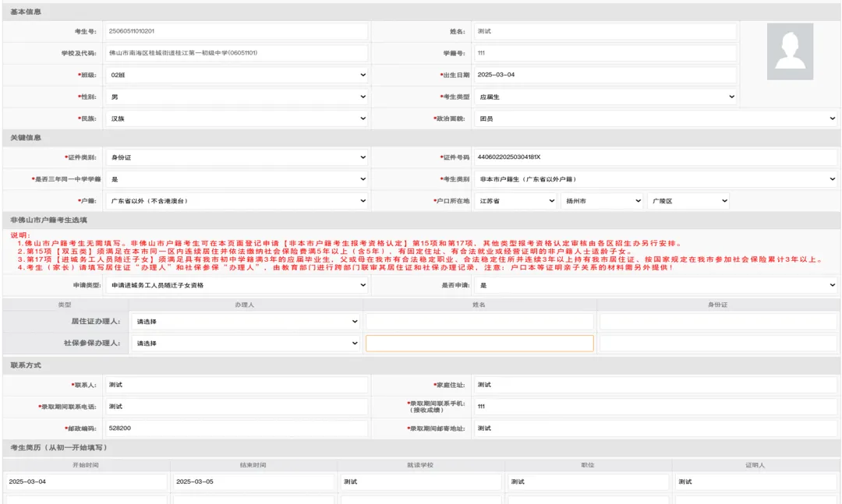842x504 pixels.
Task: Open the 申请类型 dropdown
Action: (237, 285)
